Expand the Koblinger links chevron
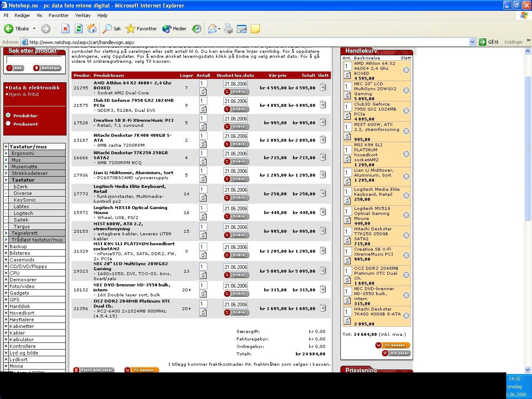Image resolution: width=532 pixels, height=399 pixels. click(x=528, y=41)
